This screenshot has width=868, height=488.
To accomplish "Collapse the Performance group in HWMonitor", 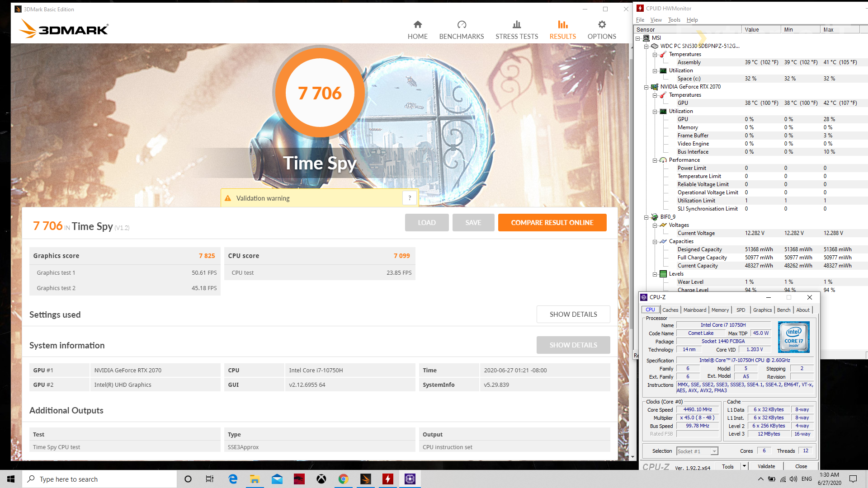I will [655, 160].
